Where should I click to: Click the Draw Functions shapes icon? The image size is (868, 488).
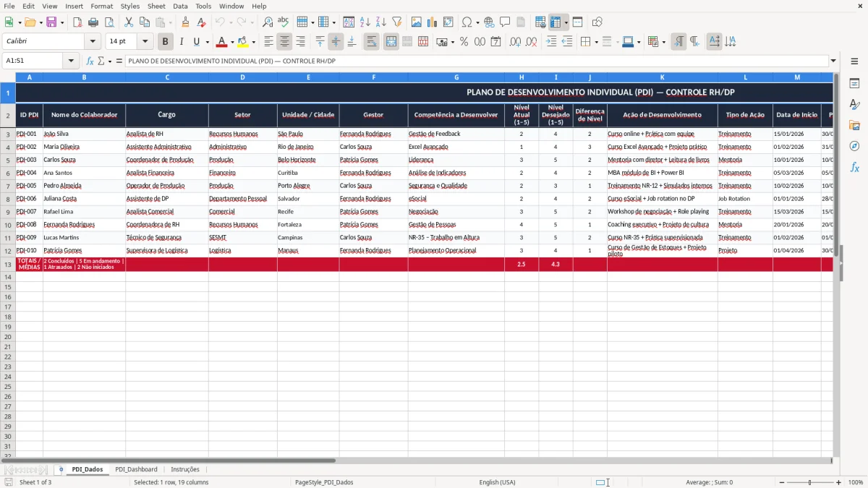pyautogui.click(x=597, y=22)
